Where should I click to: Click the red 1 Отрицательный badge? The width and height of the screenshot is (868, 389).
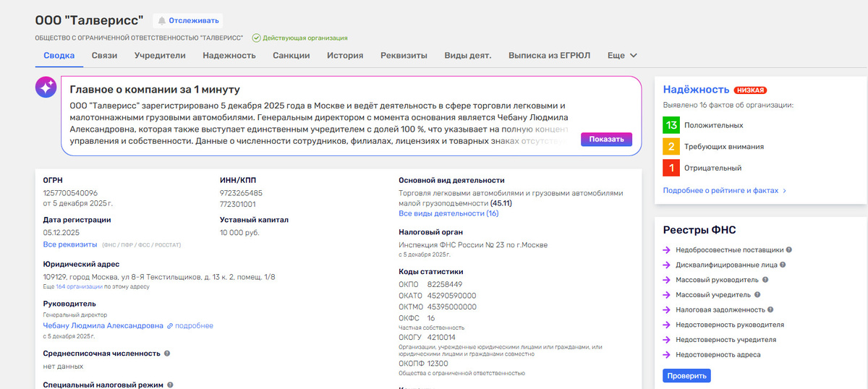671,168
